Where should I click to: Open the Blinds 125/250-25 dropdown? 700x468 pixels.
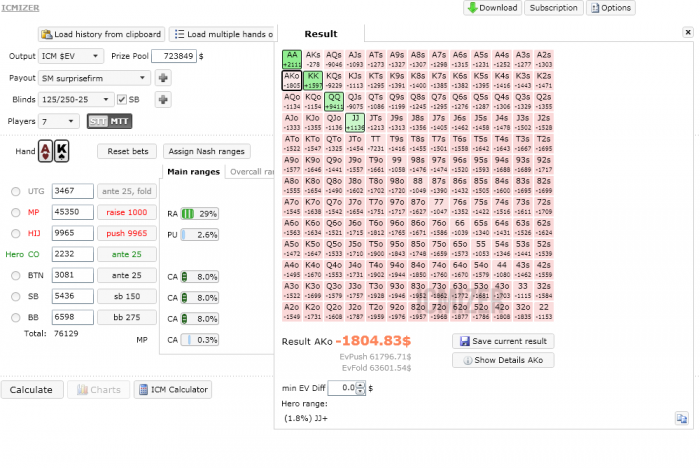tap(75, 99)
